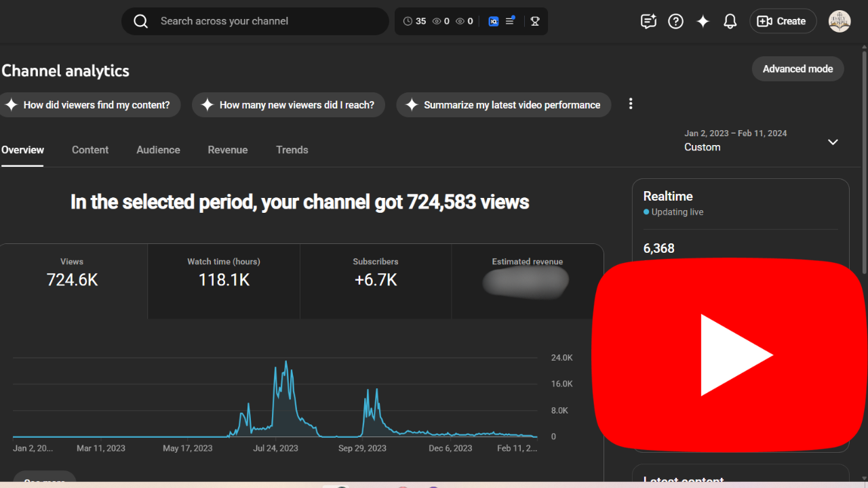The width and height of the screenshot is (868, 488).
Task: Click the "Updating live" status text
Action: click(x=677, y=212)
